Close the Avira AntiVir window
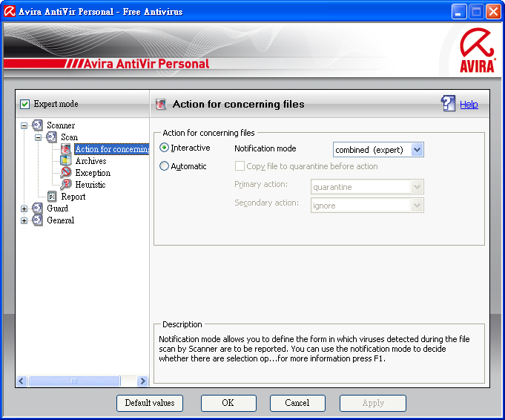505x420 pixels. click(x=493, y=12)
